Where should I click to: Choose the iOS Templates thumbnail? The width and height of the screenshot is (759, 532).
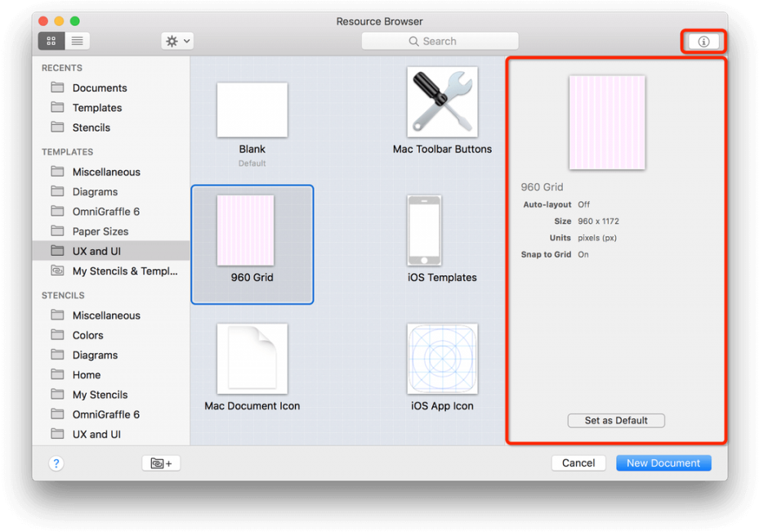(x=425, y=230)
